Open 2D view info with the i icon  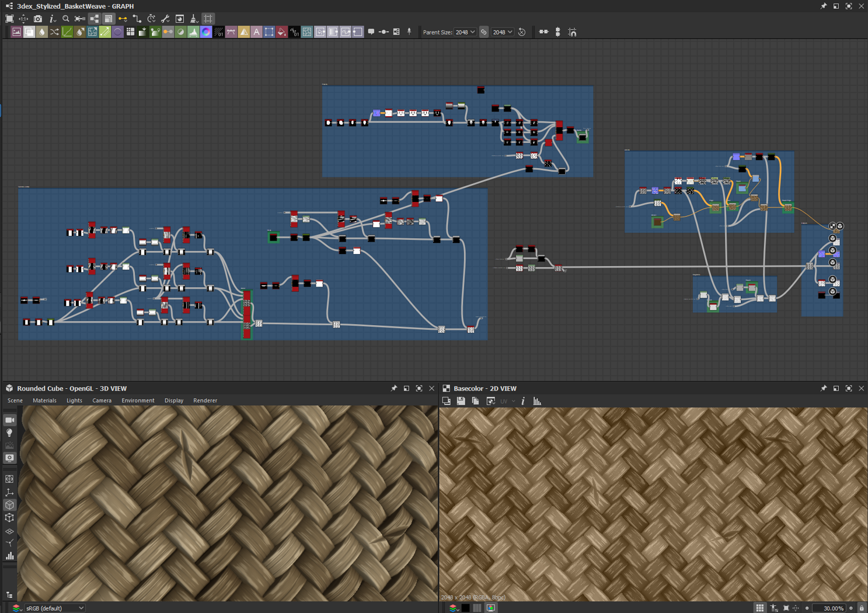[x=523, y=401]
